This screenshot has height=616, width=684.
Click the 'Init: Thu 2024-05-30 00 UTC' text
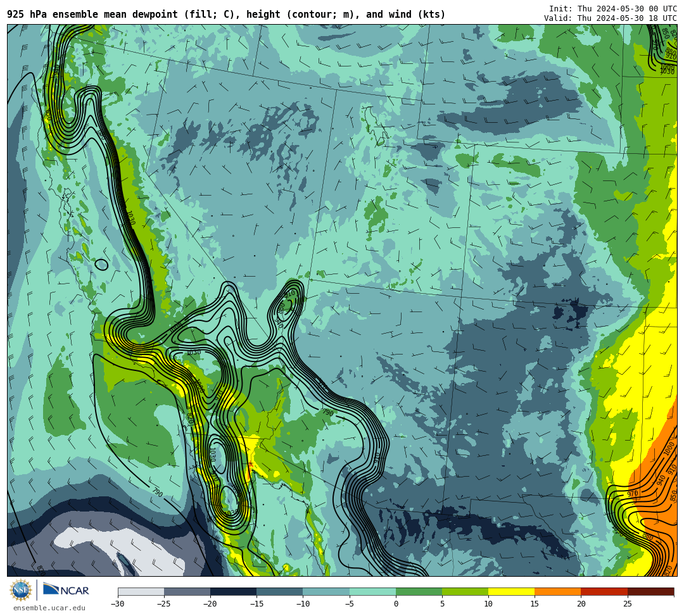coord(613,9)
